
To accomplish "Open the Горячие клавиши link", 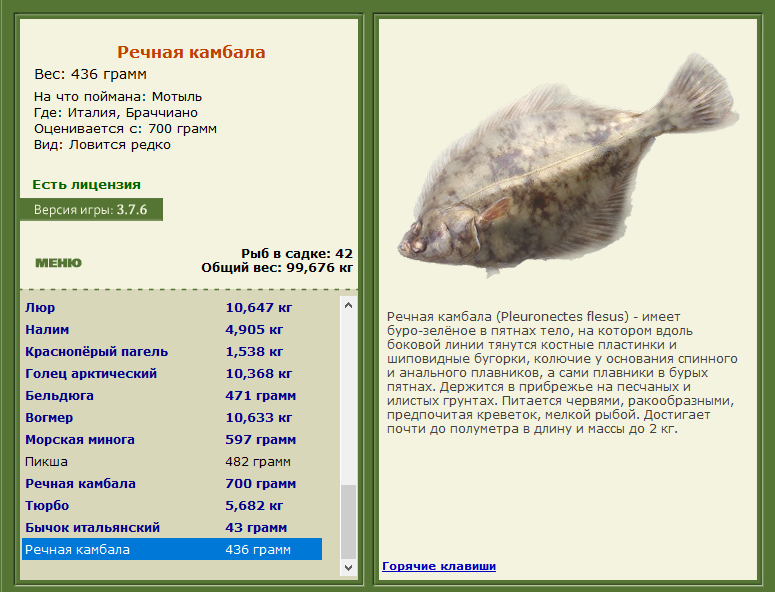I will click(439, 566).
